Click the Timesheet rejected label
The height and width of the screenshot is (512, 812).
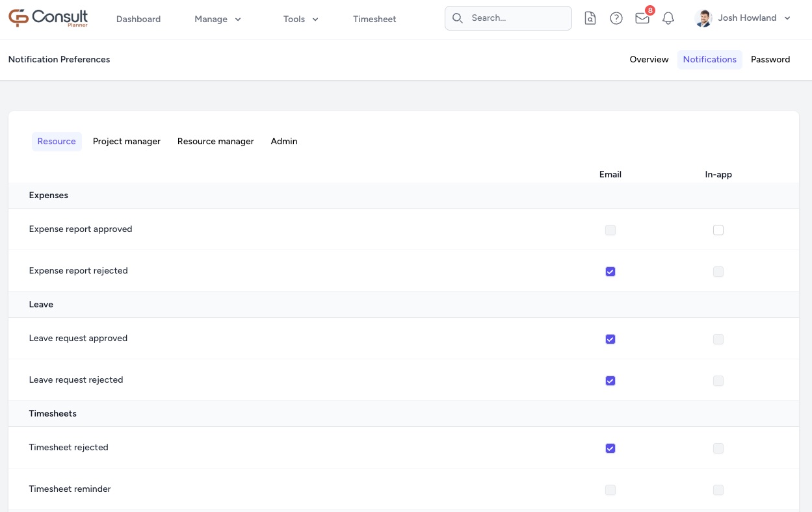(69, 447)
